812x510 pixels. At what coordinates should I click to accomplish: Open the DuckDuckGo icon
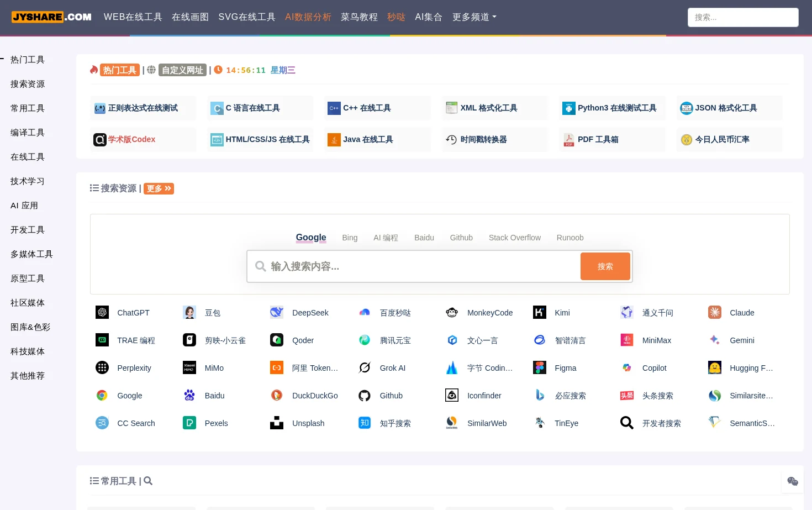[x=277, y=396]
